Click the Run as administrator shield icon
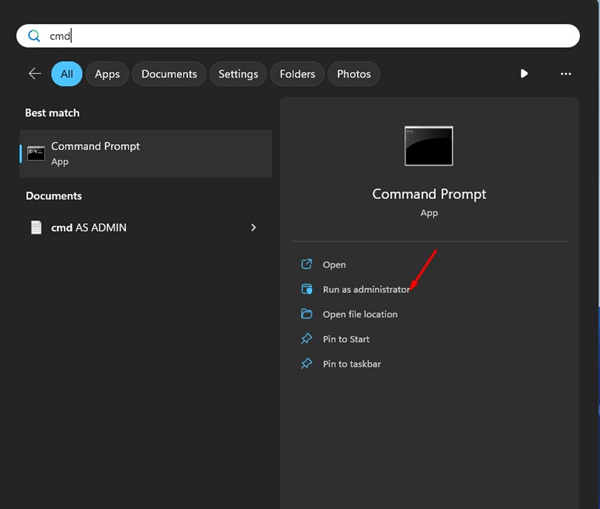This screenshot has width=600, height=509. click(307, 289)
